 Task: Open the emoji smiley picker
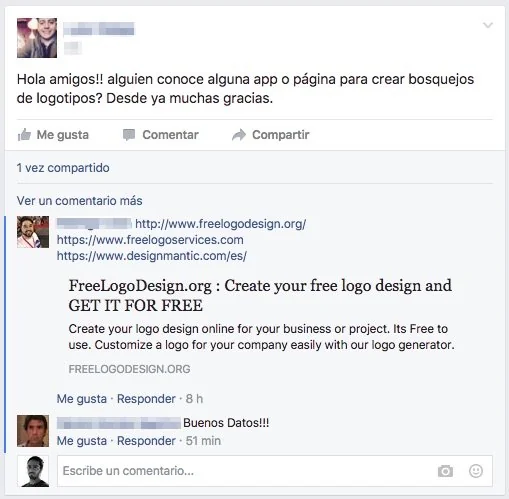476,471
